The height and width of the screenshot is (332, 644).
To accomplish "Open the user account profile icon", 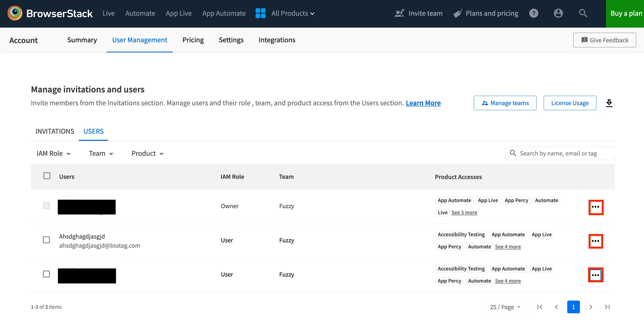I will click(x=558, y=13).
